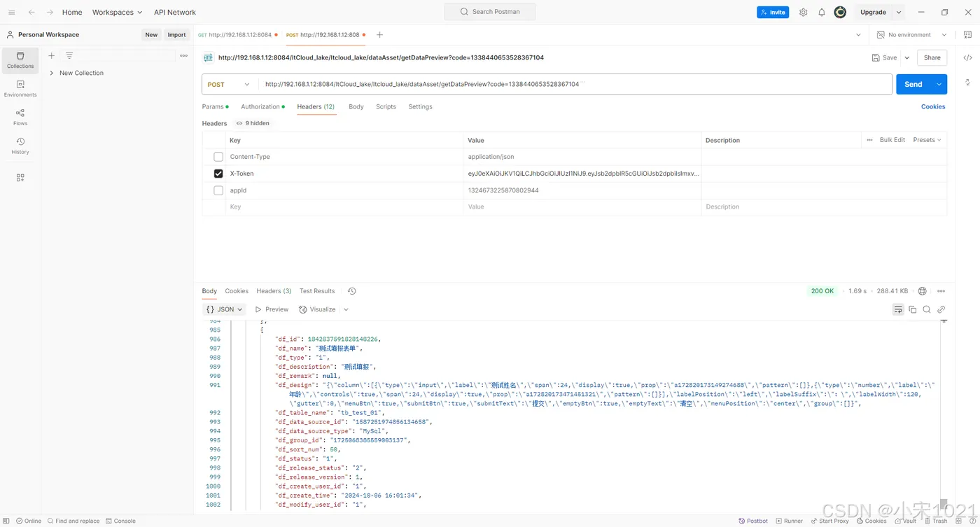The width and height of the screenshot is (980, 527).
Task: Uncheck the X-Token header checkbox
Action: click(218, 174)
